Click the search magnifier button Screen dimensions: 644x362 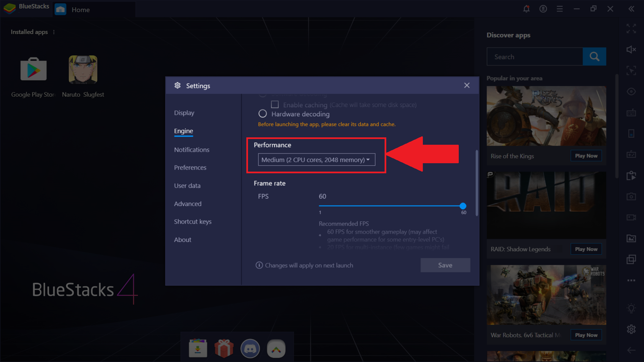pyautogui.click(x=594, y=56)
